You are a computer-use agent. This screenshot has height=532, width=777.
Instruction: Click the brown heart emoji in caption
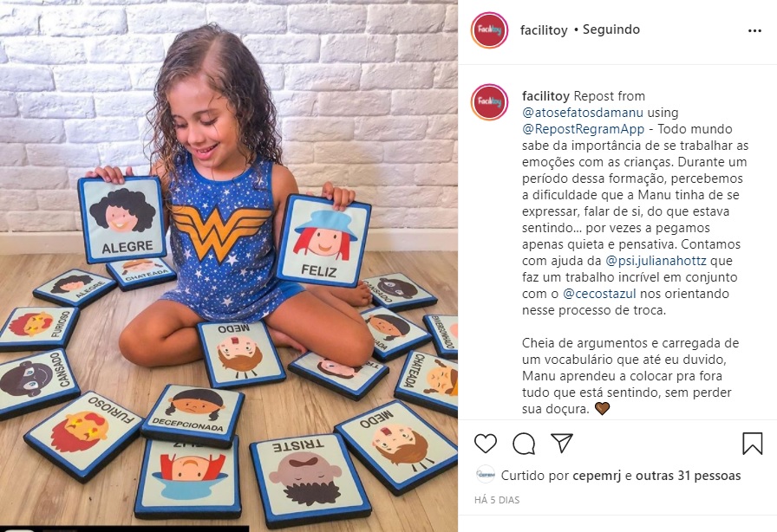[602, 409]
